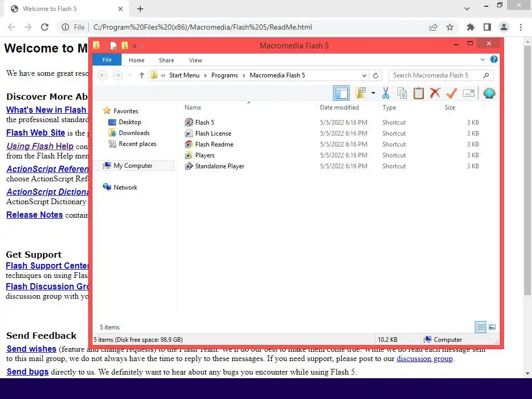Click the Explorer refresh button
Image resolution: width=532 pixels, height=399 pixels.
376,75
